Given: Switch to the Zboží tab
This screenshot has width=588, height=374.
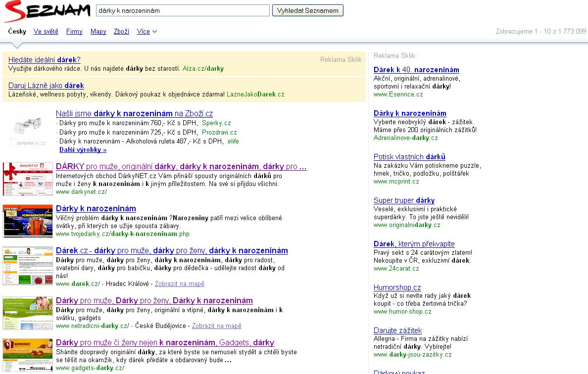Looking at the screenshot, I should (121, 32).
